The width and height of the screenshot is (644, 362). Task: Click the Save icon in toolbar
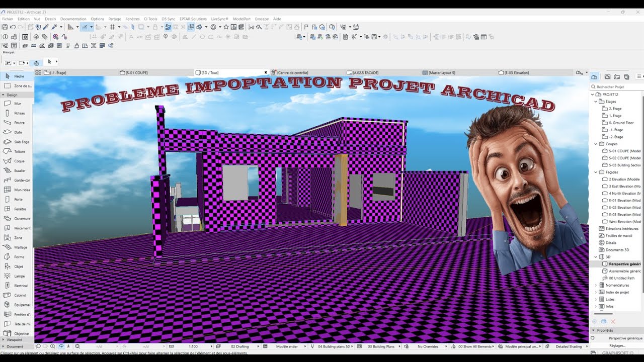tap(5, 27)
